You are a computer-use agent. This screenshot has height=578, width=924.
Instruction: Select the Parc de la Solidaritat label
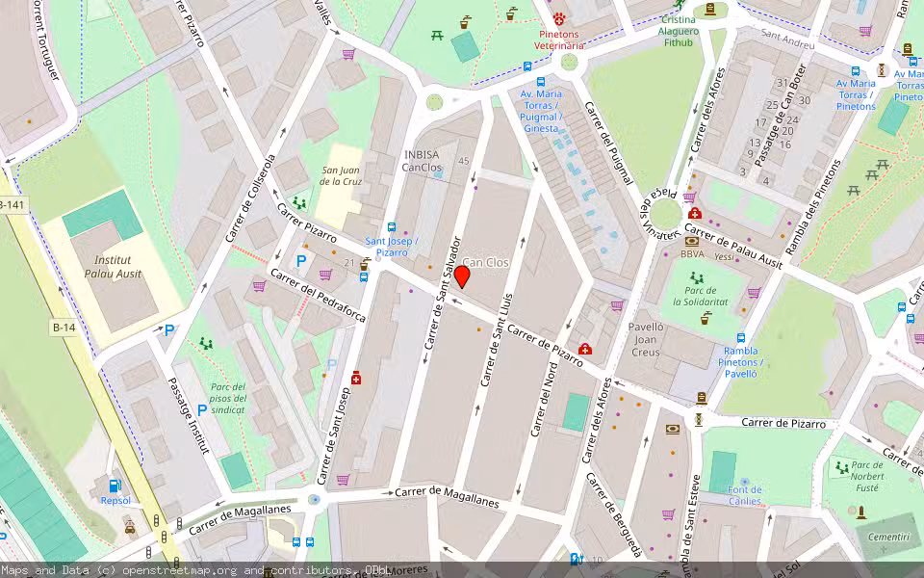point(701,296)
